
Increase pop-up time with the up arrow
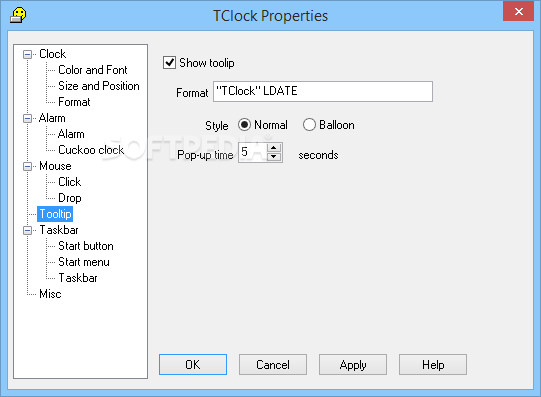(x=274, y=148)
